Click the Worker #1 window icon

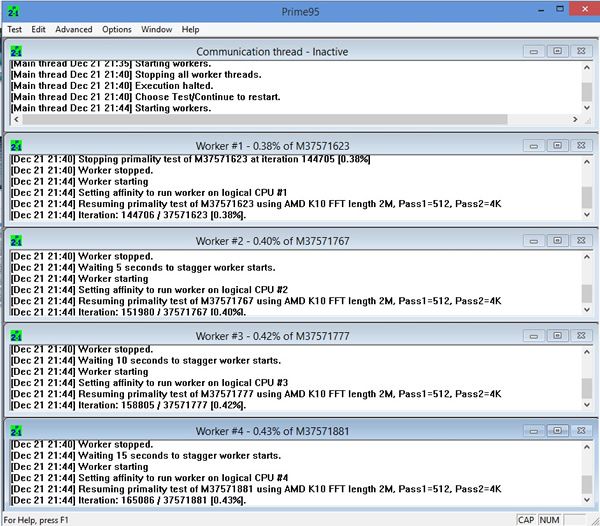pos(16,146)
